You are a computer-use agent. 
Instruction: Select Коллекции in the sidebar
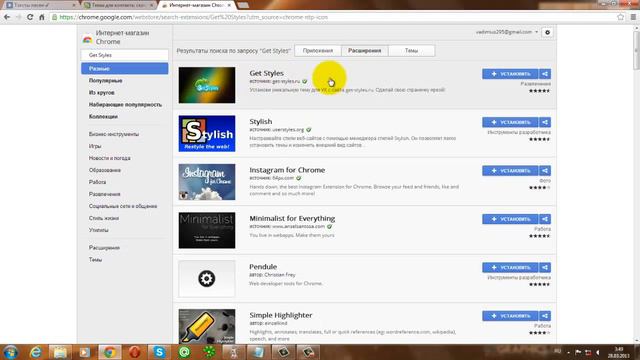click(103, 117)
